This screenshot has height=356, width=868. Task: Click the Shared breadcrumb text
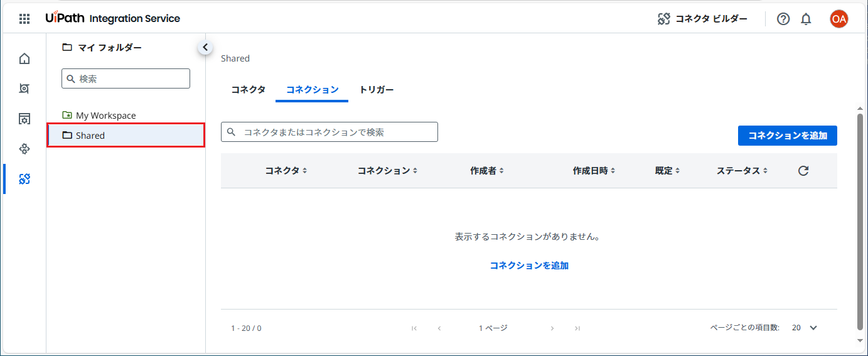[235, 58]
